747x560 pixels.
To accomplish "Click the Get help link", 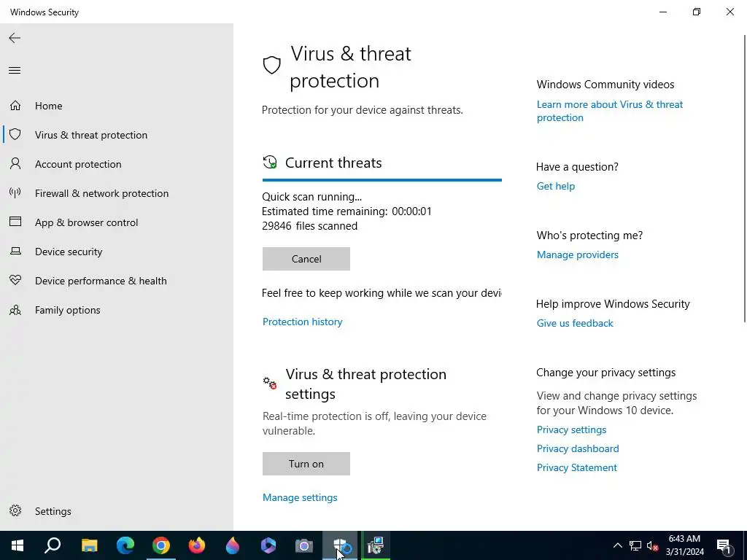I will tap(555, 186).
